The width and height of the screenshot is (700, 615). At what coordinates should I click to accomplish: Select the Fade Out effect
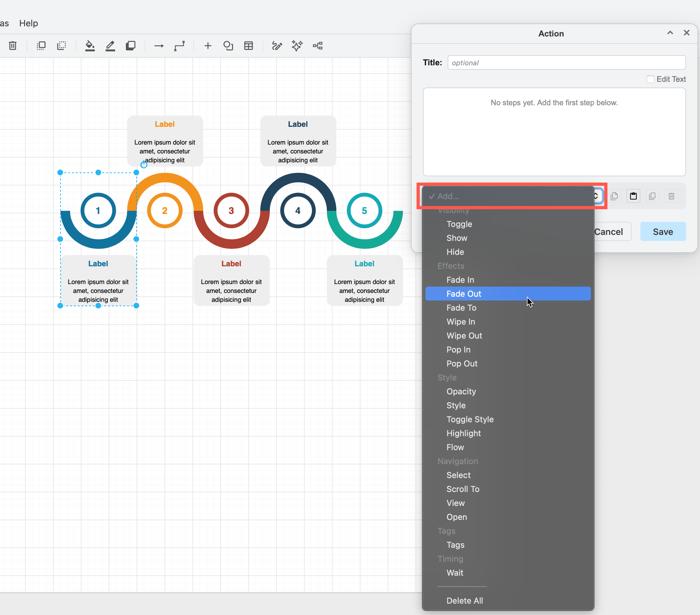point(508,294)
